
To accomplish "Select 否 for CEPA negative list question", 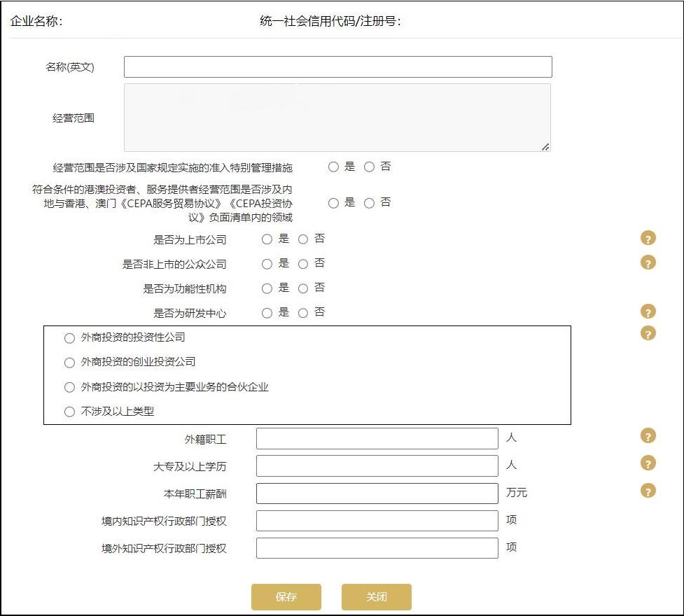I will coord(369,203).
